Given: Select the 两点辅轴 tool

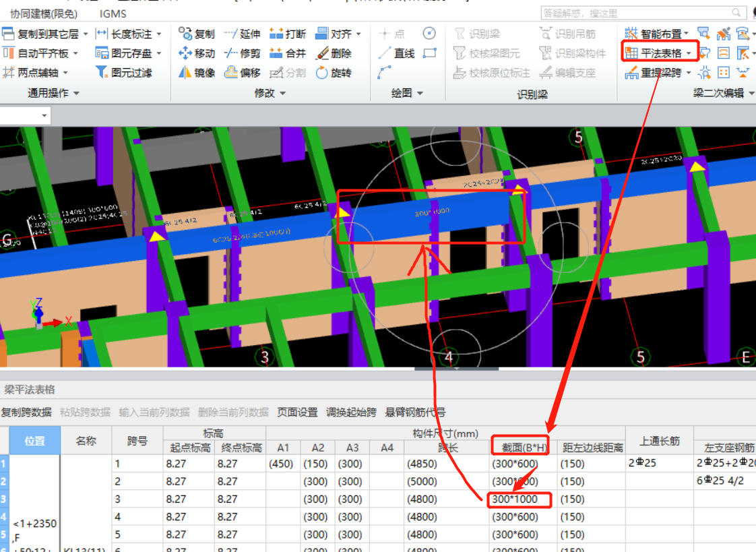Looking at the screenshot, I should pos(32,72).
